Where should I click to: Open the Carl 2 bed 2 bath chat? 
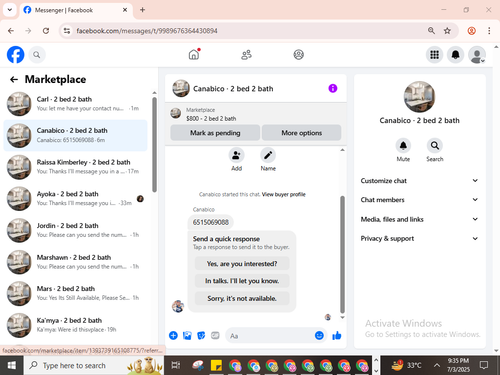(x=75, y=104)
